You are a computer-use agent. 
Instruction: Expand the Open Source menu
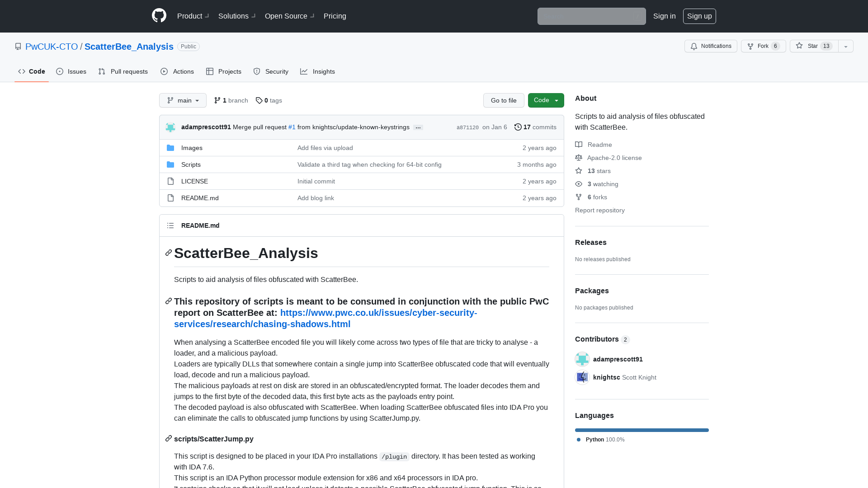[x=290, y=16]
